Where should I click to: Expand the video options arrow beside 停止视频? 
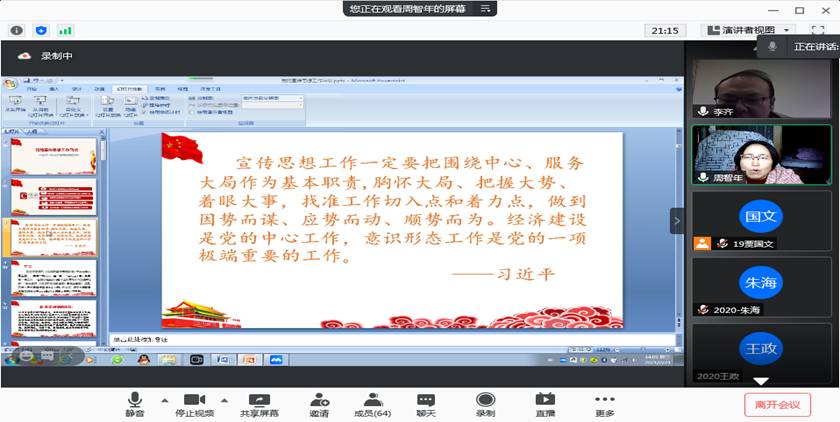click(x=225, y=398)
